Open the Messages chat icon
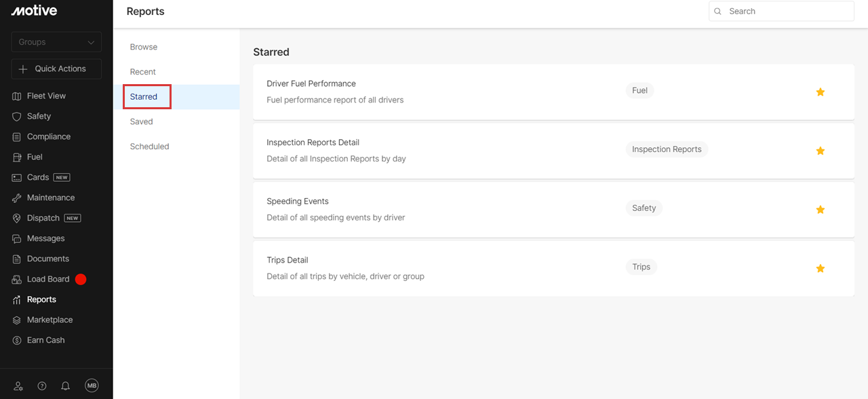Screen dimensions: 868x399 click(x=17, y=239)
